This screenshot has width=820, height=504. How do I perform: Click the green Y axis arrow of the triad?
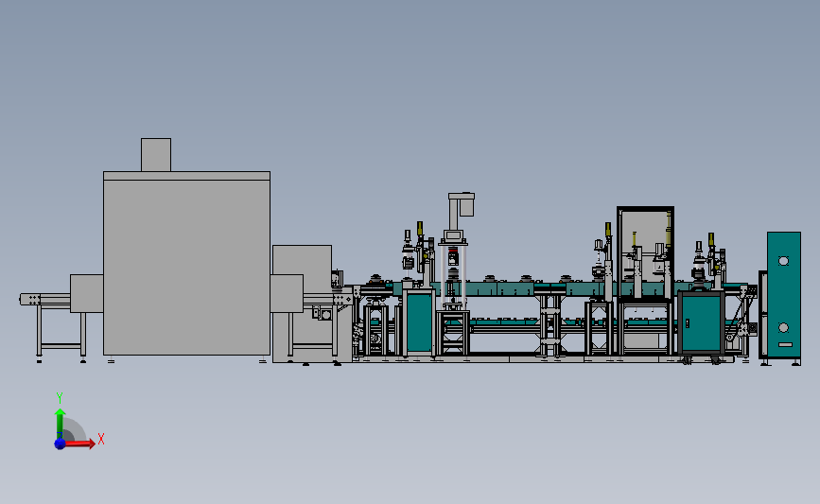click(61, 424)
